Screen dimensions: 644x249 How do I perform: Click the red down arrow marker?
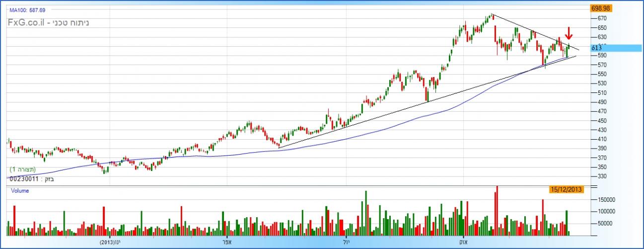click(569, 35)
